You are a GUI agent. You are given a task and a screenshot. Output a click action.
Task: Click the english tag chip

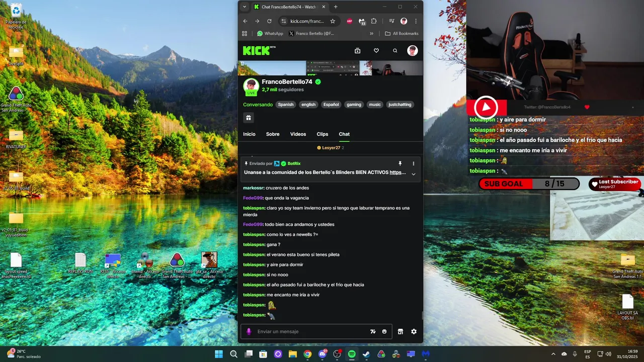click(x=308, y=105)
